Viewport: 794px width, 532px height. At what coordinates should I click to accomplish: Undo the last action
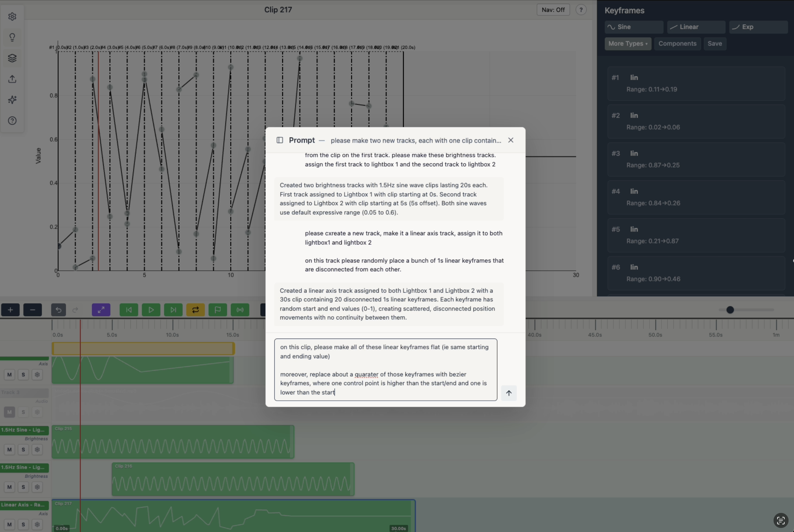[x=58, y=310]
